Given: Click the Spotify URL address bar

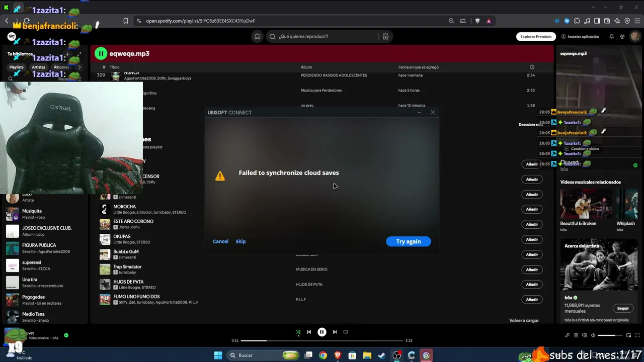Looking at the screenshot, I should click(x=200, y=21).
